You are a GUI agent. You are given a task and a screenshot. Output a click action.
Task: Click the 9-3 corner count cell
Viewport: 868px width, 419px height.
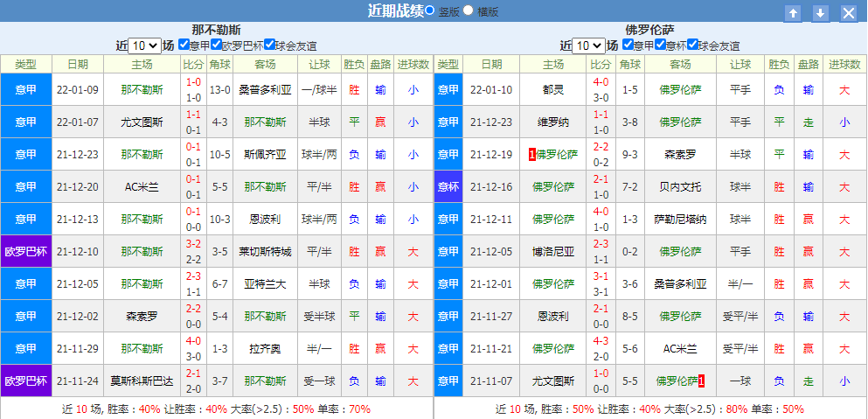(630, 154)
